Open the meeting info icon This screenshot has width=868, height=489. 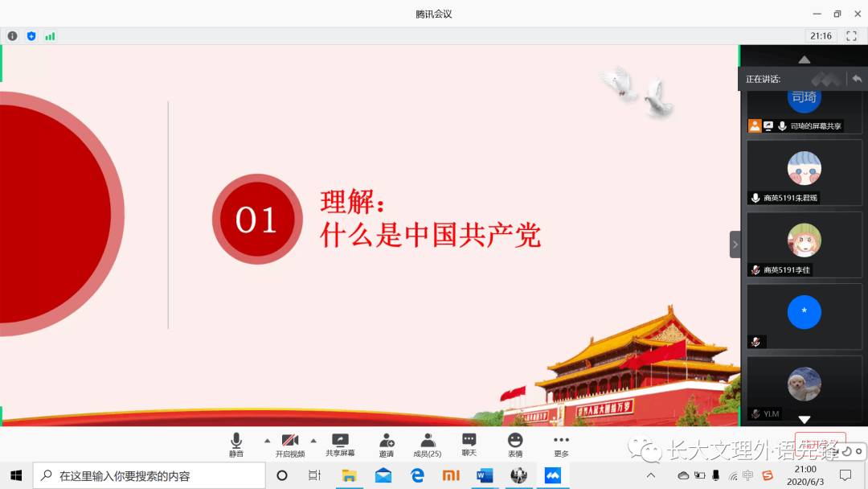coord(12,36)
